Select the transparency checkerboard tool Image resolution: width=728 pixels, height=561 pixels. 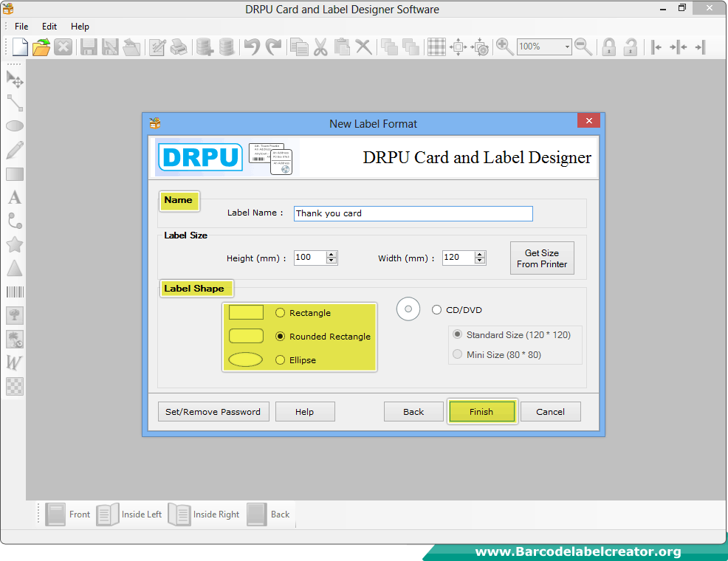tap(15, 386)
